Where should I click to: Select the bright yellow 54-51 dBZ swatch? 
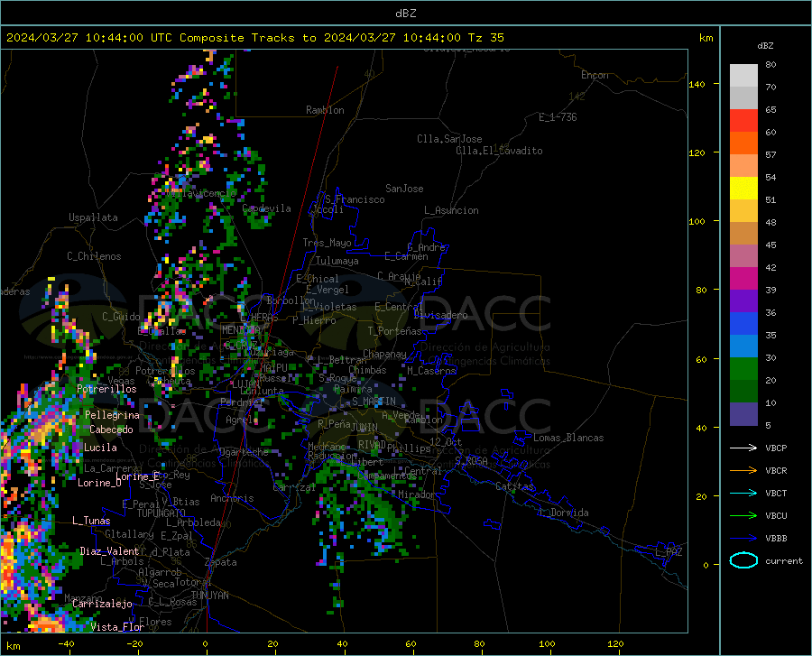click(743, 189)
